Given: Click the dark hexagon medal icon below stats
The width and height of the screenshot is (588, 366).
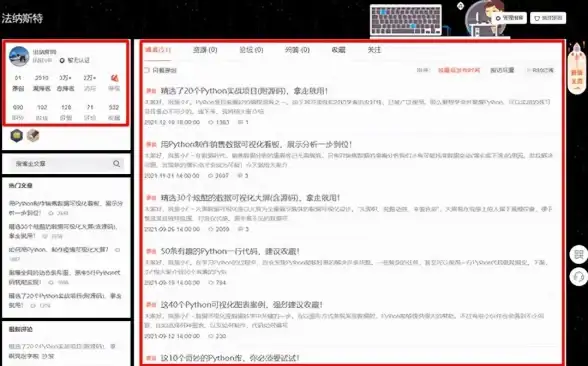Looking at the screenshot, I should click(16, 136).
